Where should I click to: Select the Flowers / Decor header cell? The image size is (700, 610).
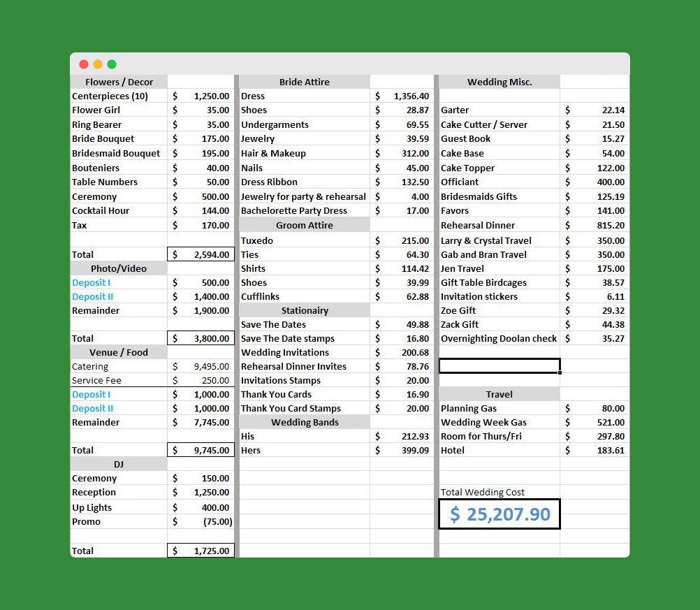point(119,82)
